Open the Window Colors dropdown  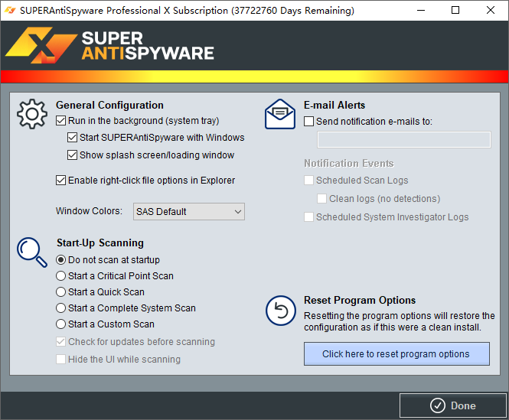pyautogui.click(x=189, y=212)
